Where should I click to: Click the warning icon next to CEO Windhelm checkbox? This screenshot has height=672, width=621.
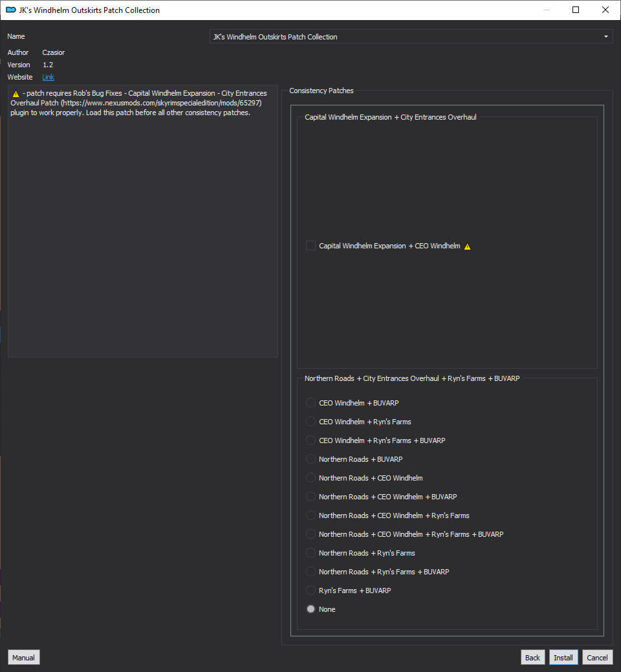468,246
